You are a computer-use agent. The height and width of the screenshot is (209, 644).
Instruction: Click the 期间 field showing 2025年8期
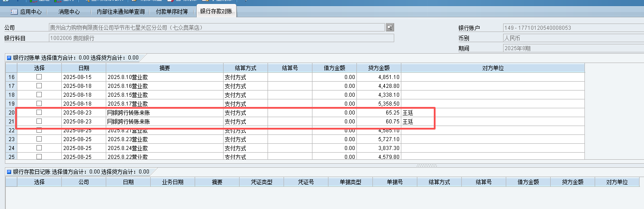click(x=572, y=48)
